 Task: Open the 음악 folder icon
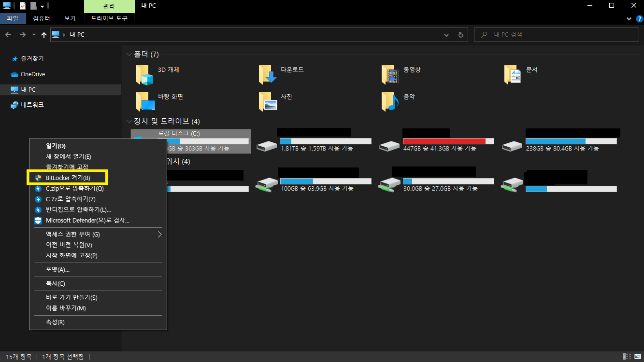[390, 101]
